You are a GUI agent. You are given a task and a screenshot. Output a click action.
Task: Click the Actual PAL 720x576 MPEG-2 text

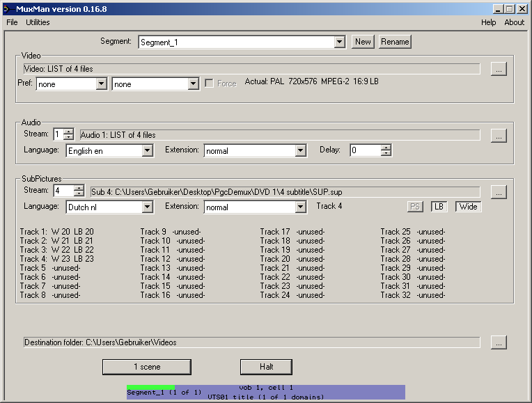(311, 81)
